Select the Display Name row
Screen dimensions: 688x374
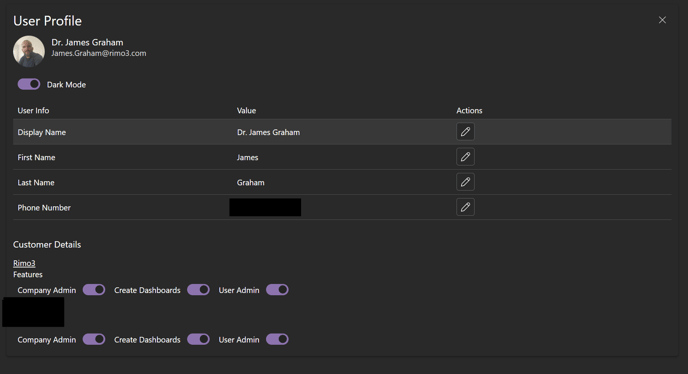coord(342,132)
